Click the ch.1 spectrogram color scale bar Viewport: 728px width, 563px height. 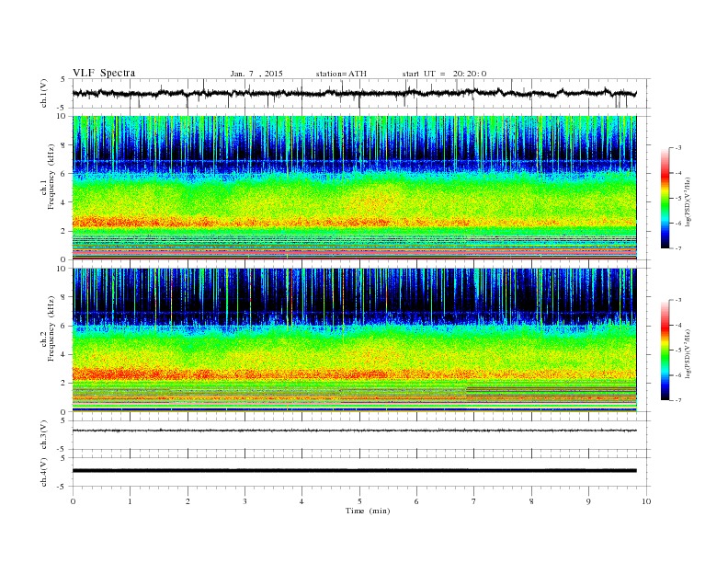665,198
